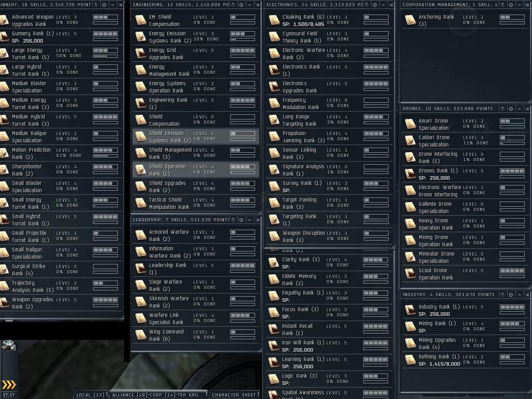The height and width of the screenshot is (399, 532).
Task: Pin the Drones skills window
Action: coord(511,109)
